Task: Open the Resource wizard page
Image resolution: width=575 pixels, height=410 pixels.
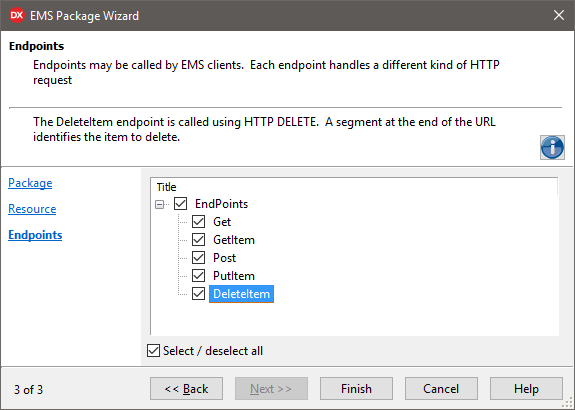Action: tap(32, 209)
